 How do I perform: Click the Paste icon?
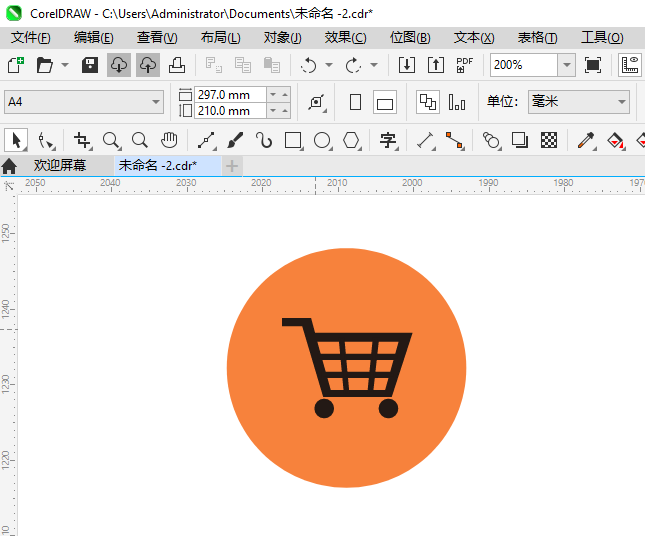tap(272, 65)
